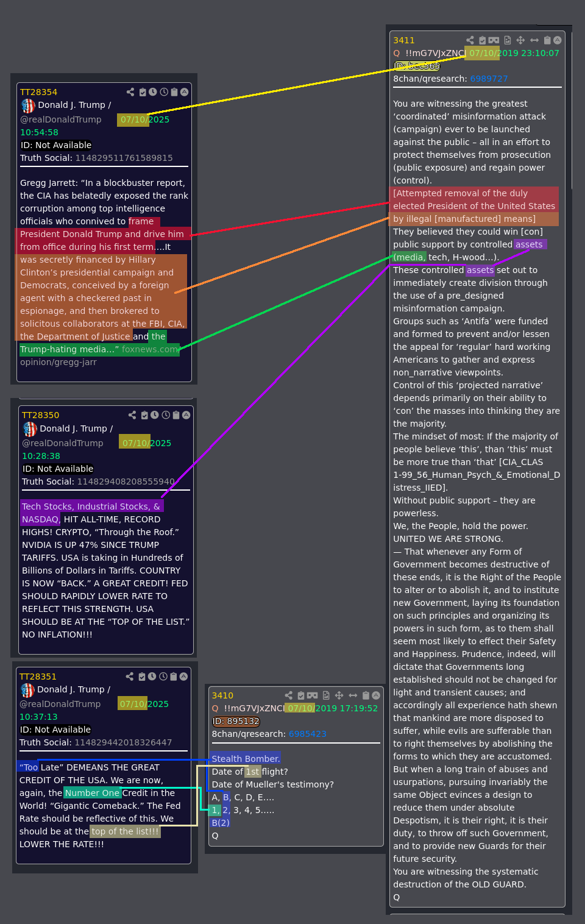The height and width of the screenshot is (924, 585).
Task: Click ID 895132 badge on post 3410
Action: (x=236, y=721)
